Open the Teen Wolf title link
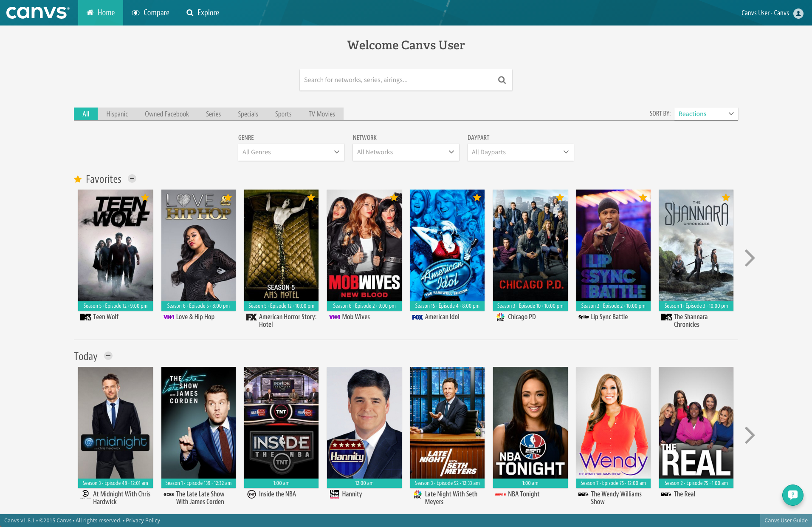Viewport: 812px width, 527px height. coord(106,317)
